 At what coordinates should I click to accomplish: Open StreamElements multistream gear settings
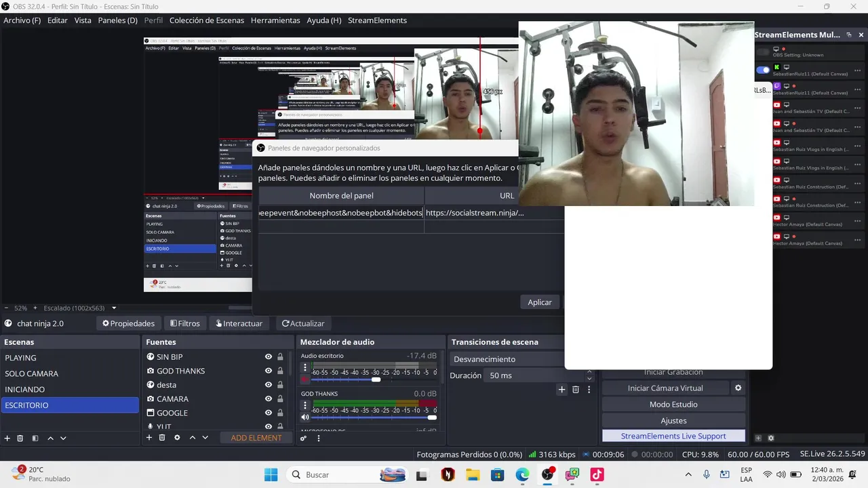[x=771, y=438]
